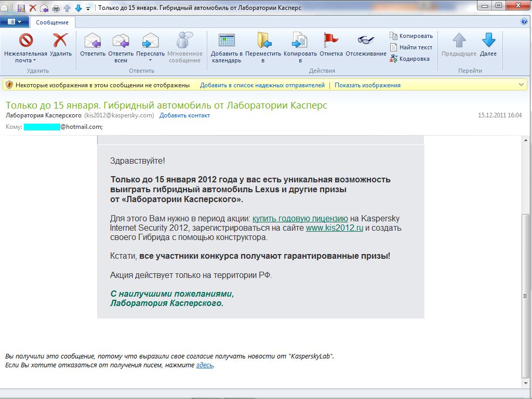Reply using the Ответить button
This screenshot has height=399, width=532.
click(x=92, y=44)
